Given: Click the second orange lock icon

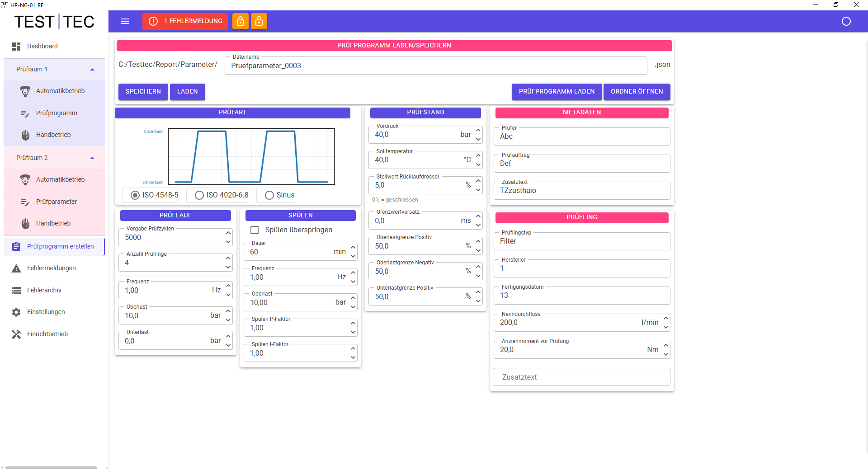Looking at the screenshot, I should pos(259,21).
